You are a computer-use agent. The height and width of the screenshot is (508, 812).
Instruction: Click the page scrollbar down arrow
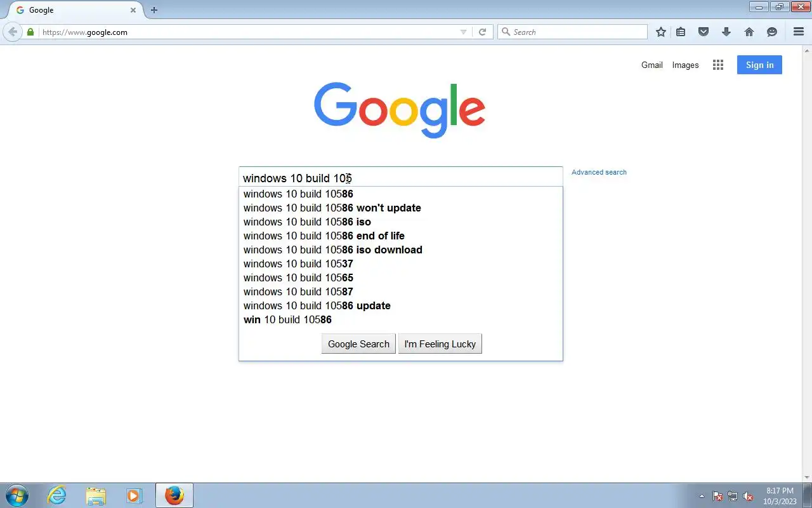click(x=808, y=478)
